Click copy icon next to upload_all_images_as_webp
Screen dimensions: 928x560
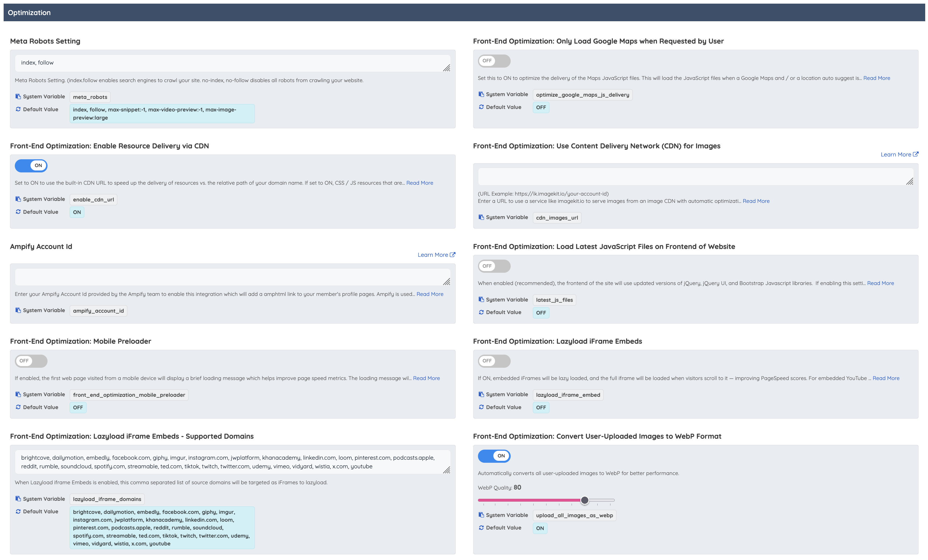click(x=481, y=515)
